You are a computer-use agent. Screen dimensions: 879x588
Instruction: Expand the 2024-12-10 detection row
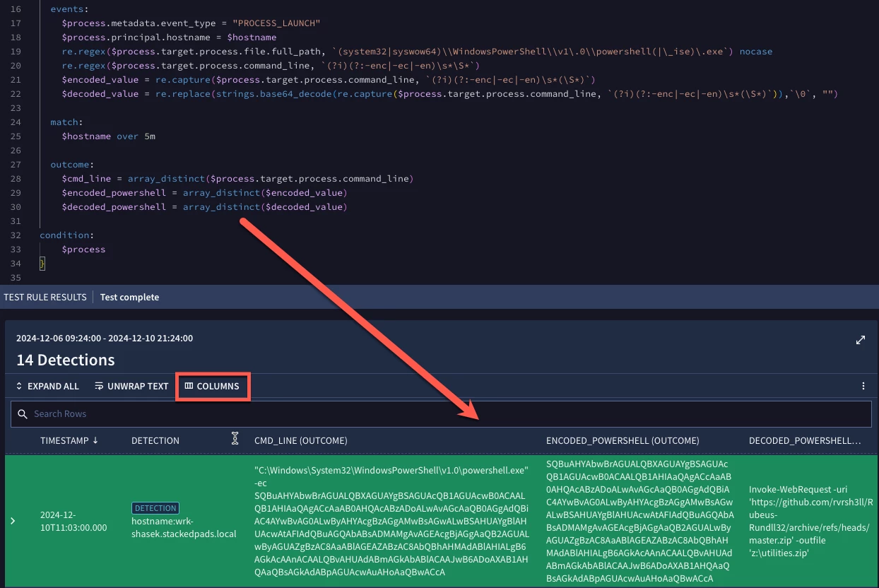[x=13, y=521]
